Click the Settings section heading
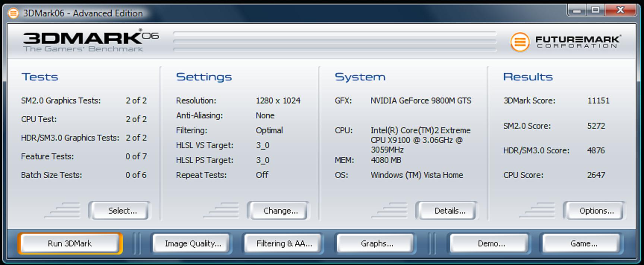This screenshot has height=265, width=644. coord(204,77)
